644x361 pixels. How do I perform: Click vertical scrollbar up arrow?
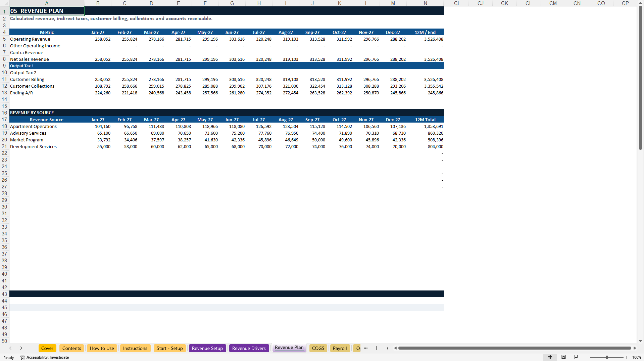pyautogui.click(x=640, y=3)
